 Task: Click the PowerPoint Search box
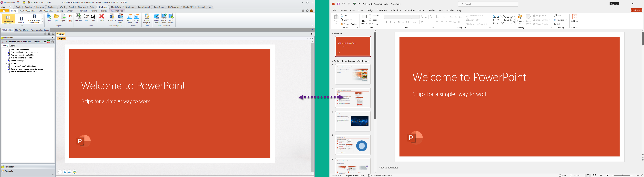tap(488, 4)
